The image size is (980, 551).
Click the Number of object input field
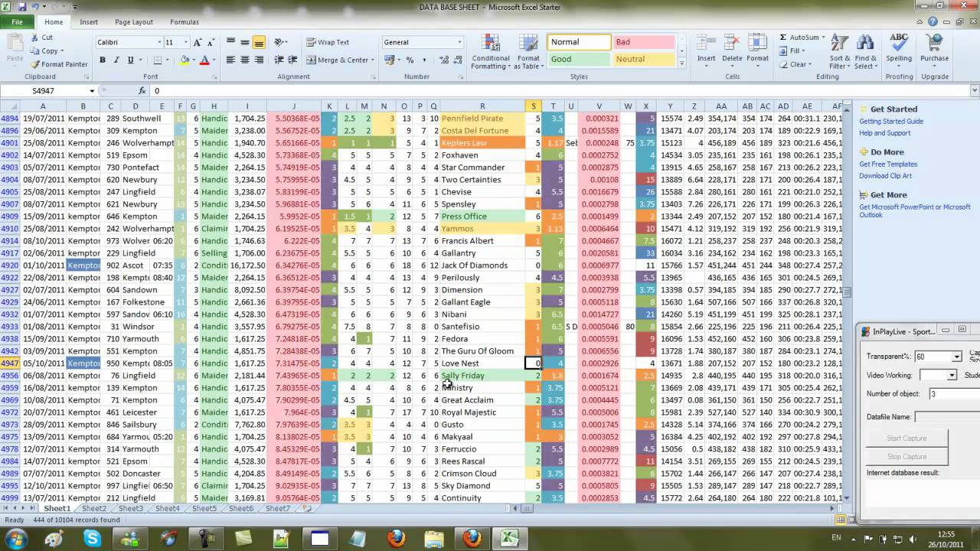[954, 394]
